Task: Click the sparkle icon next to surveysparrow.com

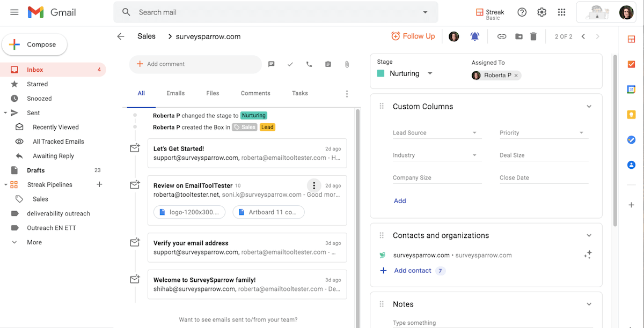Action: tap(588, 255)
